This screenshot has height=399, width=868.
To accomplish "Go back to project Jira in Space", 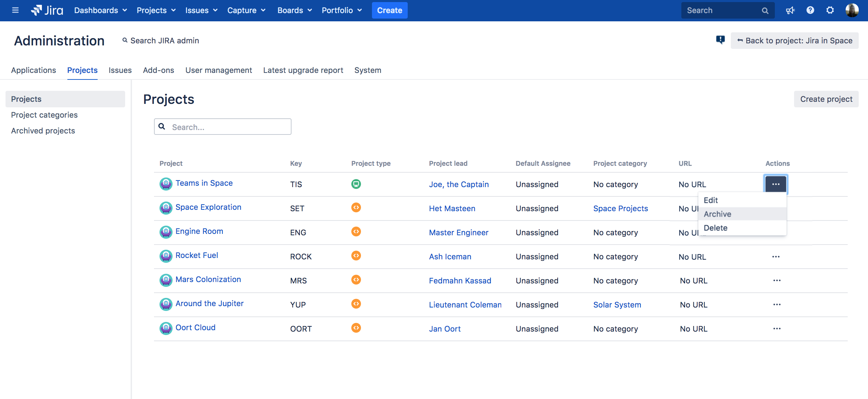I will (794, 41).
